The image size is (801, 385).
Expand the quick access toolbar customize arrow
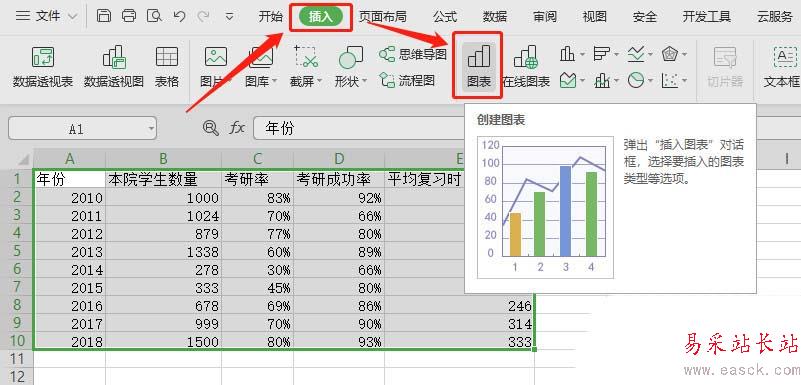(230, 17)
